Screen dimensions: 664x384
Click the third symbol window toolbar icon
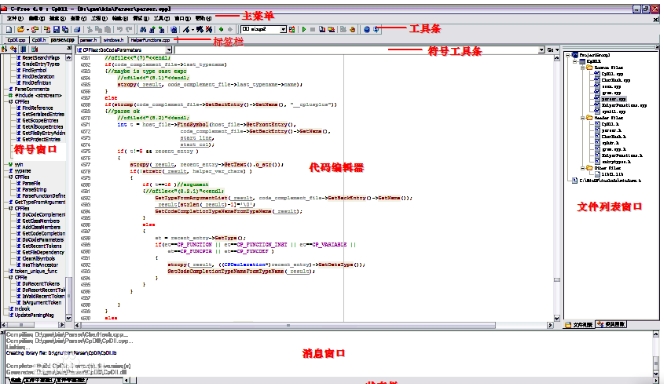24,50
